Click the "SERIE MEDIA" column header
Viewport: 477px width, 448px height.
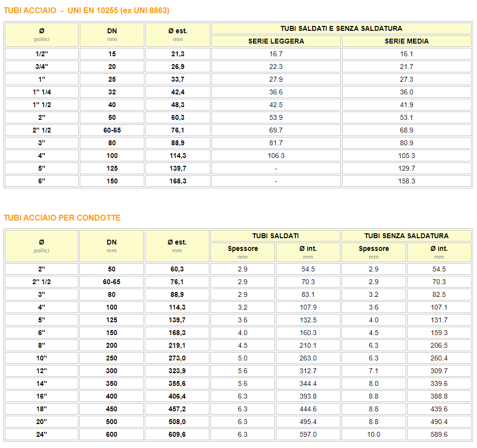click(x=407, y=41)
